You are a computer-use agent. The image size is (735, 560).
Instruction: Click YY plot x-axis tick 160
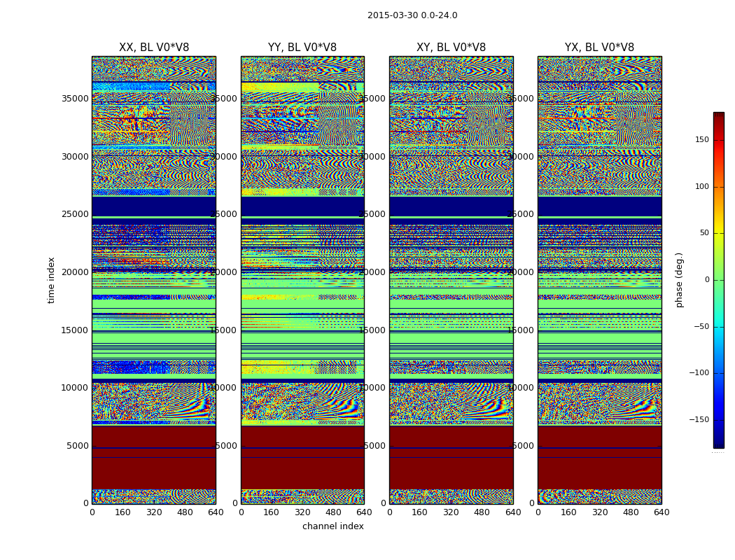pyautogui.click(x=272, y=512)
